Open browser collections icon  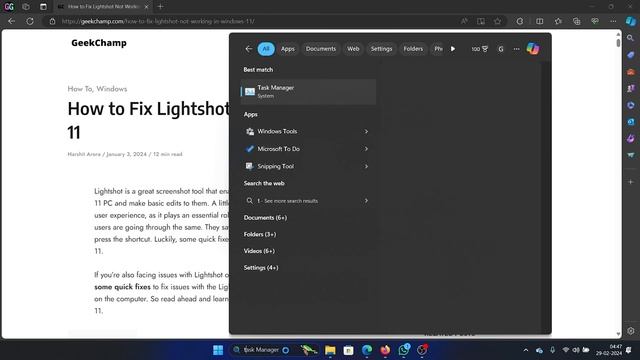576,21
